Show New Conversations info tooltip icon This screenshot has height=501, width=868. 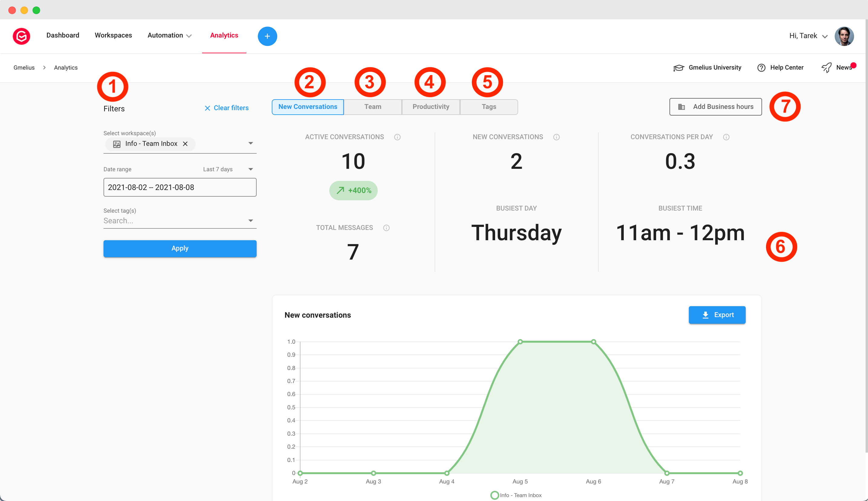556,137
